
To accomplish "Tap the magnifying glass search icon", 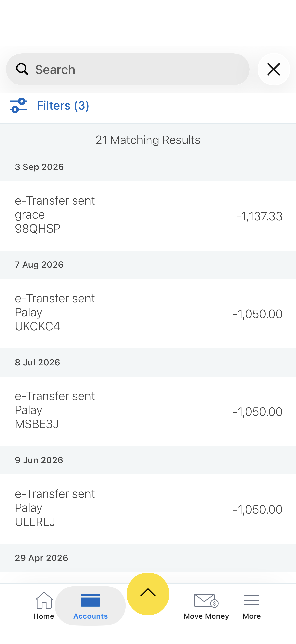I will (22, 69).
